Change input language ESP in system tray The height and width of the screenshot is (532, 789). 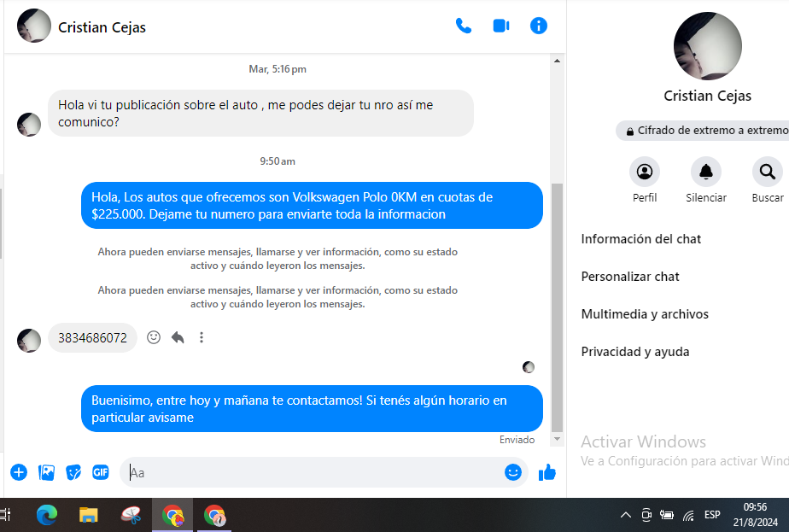(712, 515)
